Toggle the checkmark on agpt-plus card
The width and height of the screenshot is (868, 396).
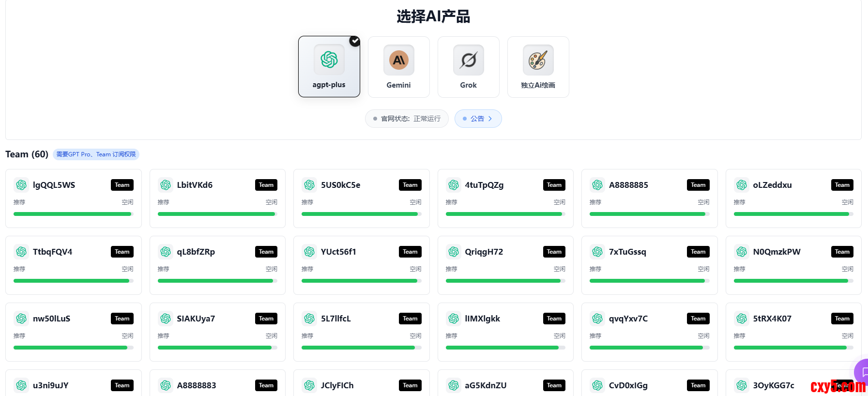pos(355,41)
